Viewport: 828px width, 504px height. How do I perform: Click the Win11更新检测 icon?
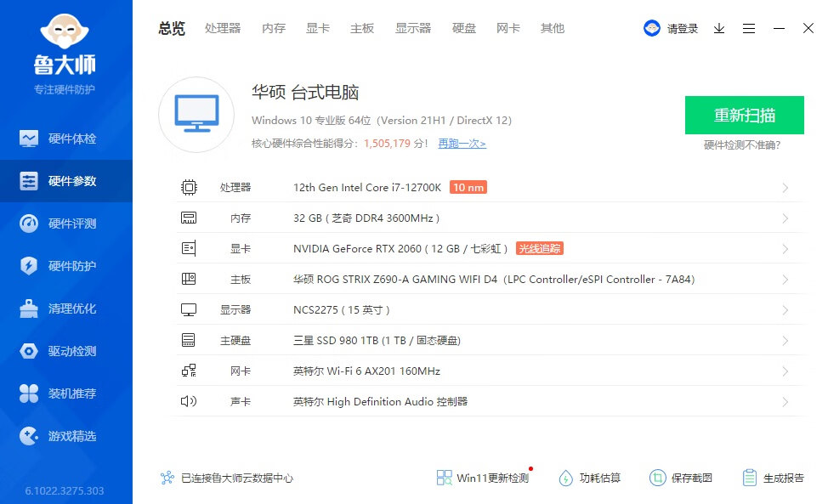(444, 478)
